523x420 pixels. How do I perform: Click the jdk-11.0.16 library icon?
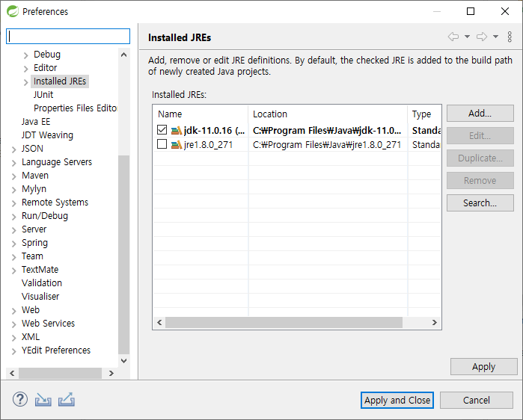click(177, 131)
